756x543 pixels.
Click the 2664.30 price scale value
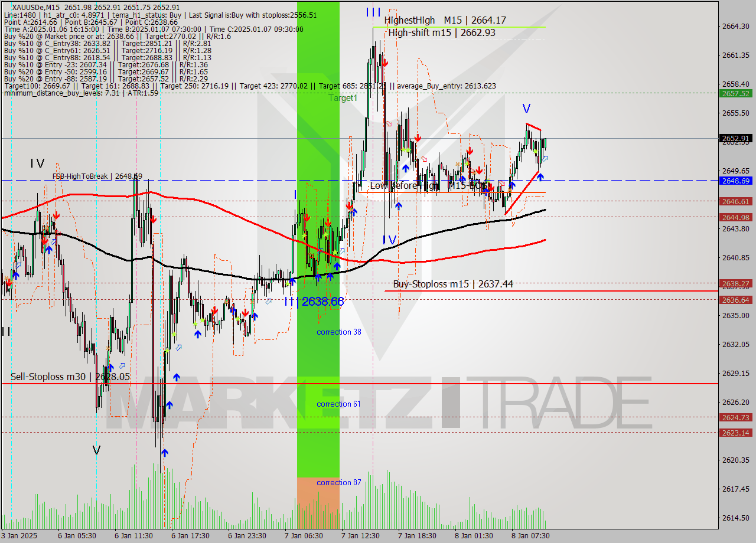click(735, 26)
